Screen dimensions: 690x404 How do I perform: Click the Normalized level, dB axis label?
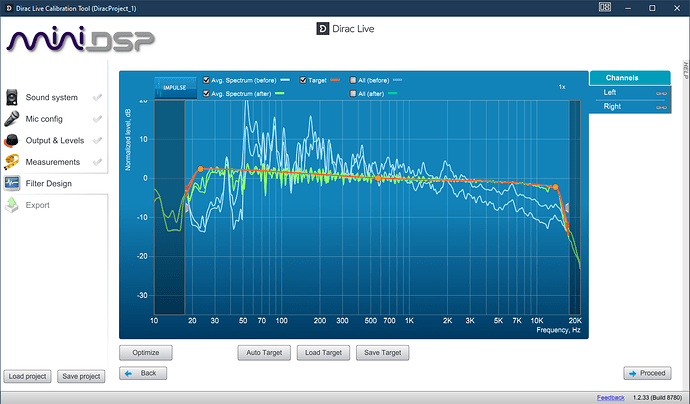(128, 140)
